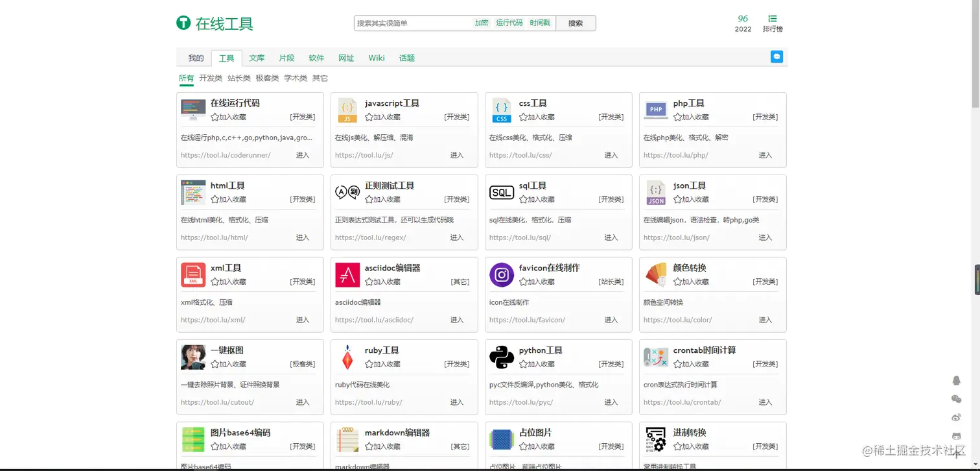Click the php工具 laptop icon
980x471 pixels.
(656, 110)
